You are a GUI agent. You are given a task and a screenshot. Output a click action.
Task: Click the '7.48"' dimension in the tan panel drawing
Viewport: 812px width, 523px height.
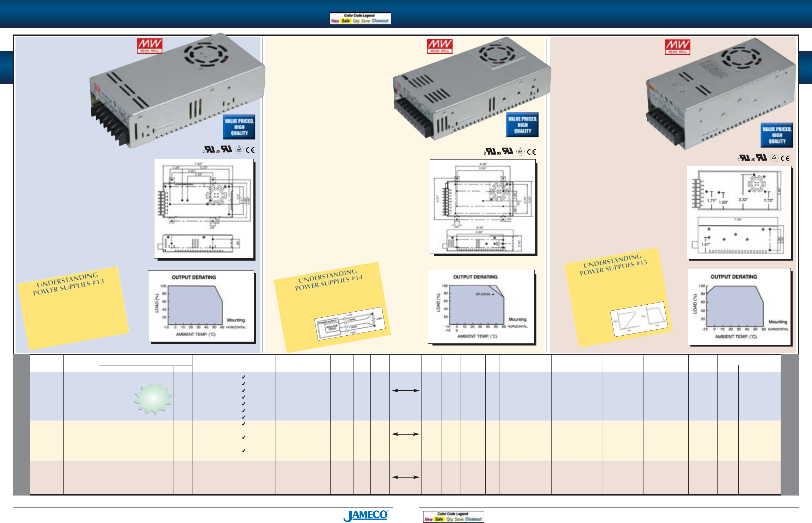click(738, 219)
